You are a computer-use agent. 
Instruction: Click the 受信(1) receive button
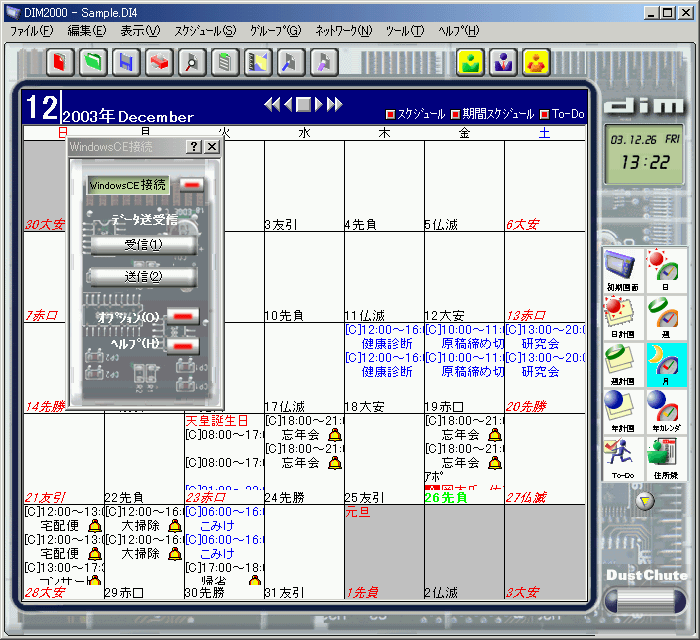(143, 245)
